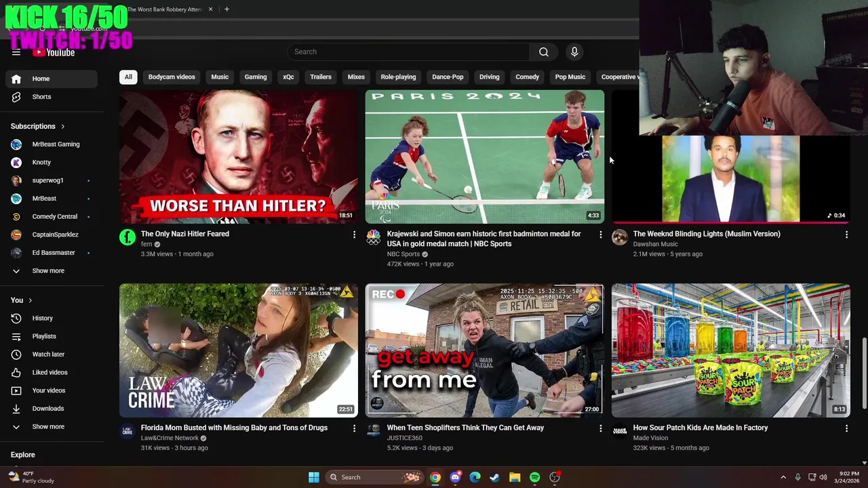Open options for Florida Mom Busted video

point(354,428)
